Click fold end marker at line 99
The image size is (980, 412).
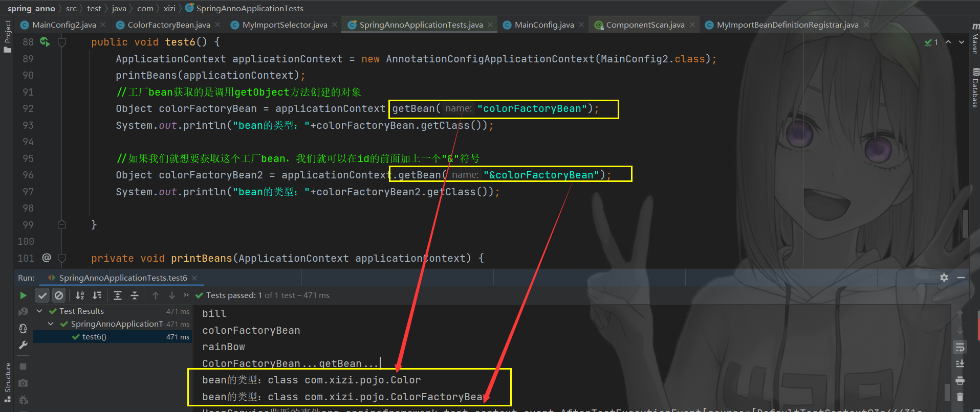click(x=62, y=224)
